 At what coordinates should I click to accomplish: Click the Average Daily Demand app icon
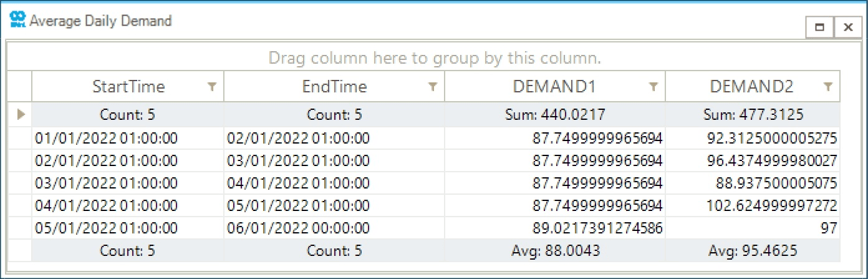click(17, 20)
